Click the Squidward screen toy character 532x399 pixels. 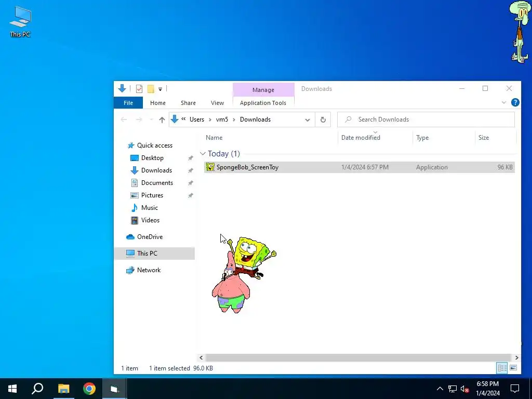(x=520, y=32)
